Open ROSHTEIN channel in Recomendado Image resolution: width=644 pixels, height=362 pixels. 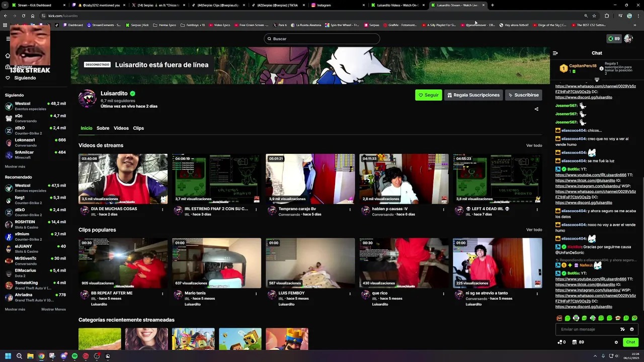[35, 224]
